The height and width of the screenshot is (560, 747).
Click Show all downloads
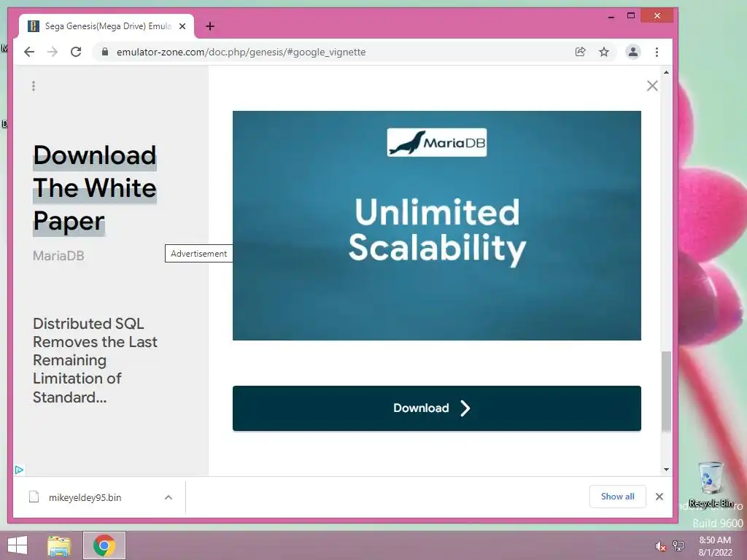coord(617,497)
